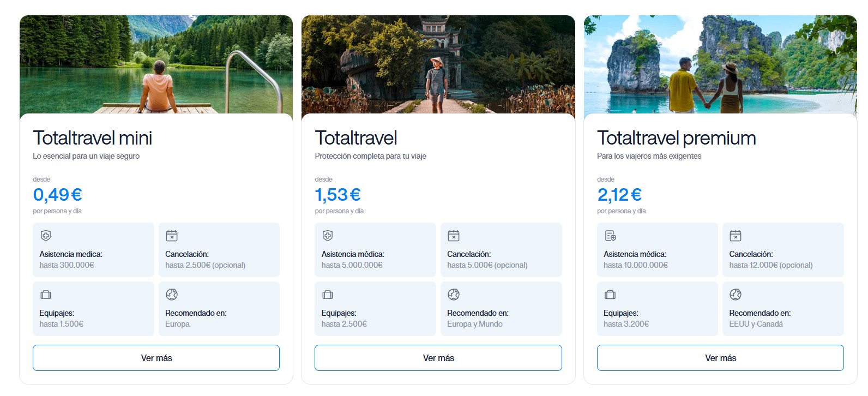The width and height of the screenshot is (868, 396).
Task: Click globe icon above Europa recommendation
Action: pos(172,295)
